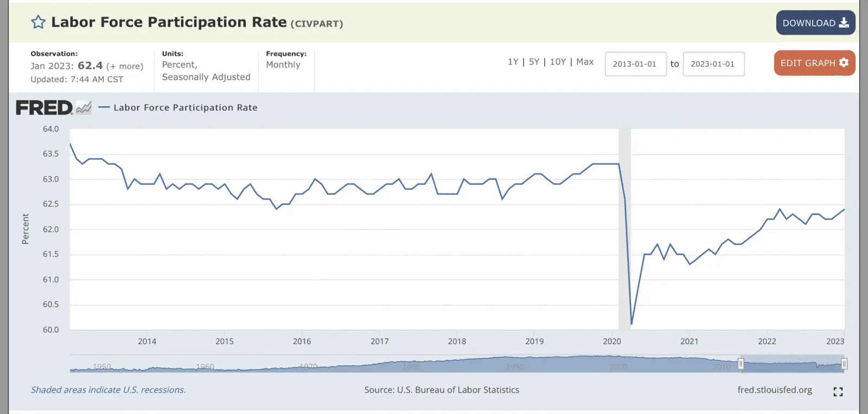Click the right range slider handle
Screen dimensions: 868x414
[844, 364]
